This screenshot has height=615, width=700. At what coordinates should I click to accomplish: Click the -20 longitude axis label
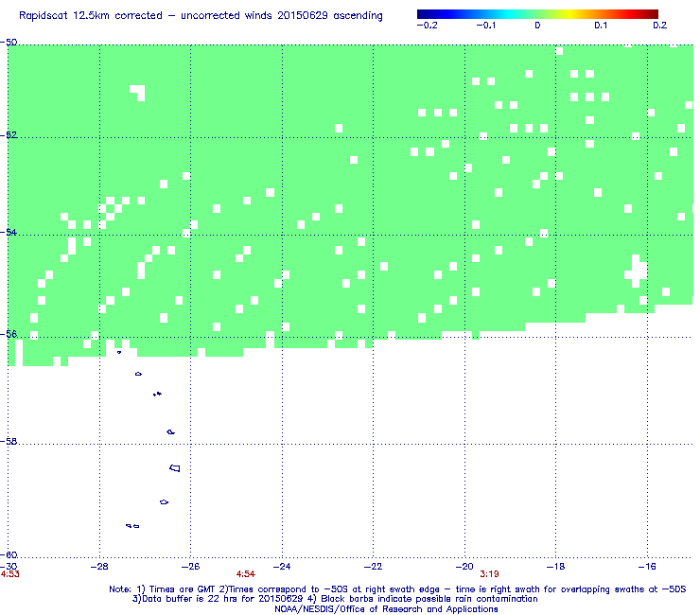coord(464,567)
